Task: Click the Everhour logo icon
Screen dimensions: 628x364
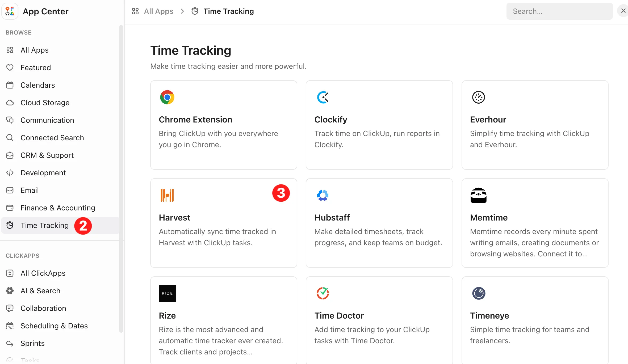Action: coord(478,97)
